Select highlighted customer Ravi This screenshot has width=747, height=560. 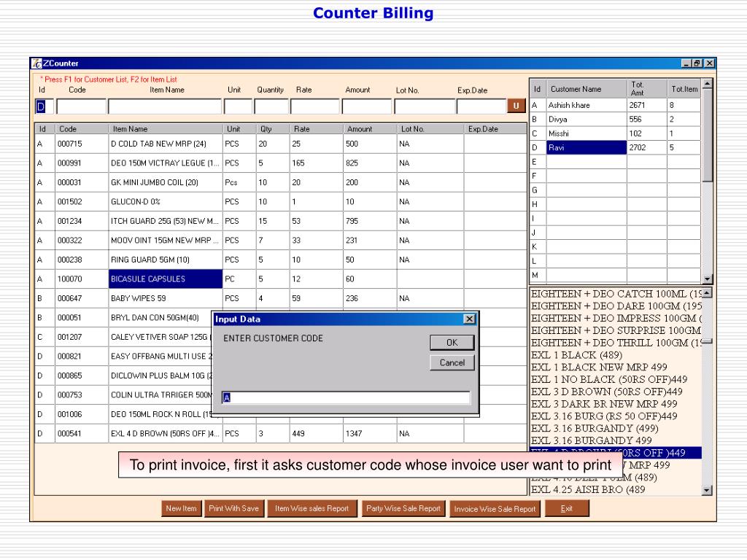(586, 147)
